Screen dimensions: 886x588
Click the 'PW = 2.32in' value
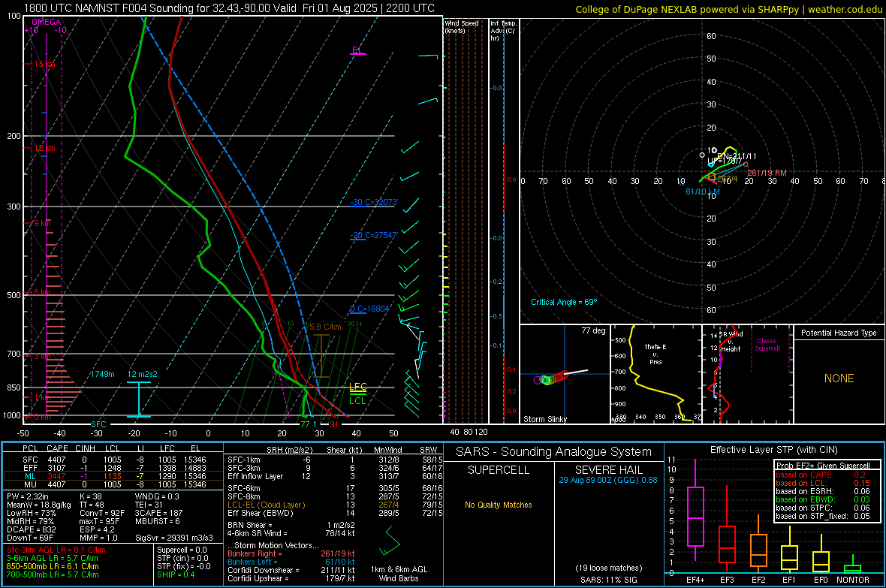28,496
